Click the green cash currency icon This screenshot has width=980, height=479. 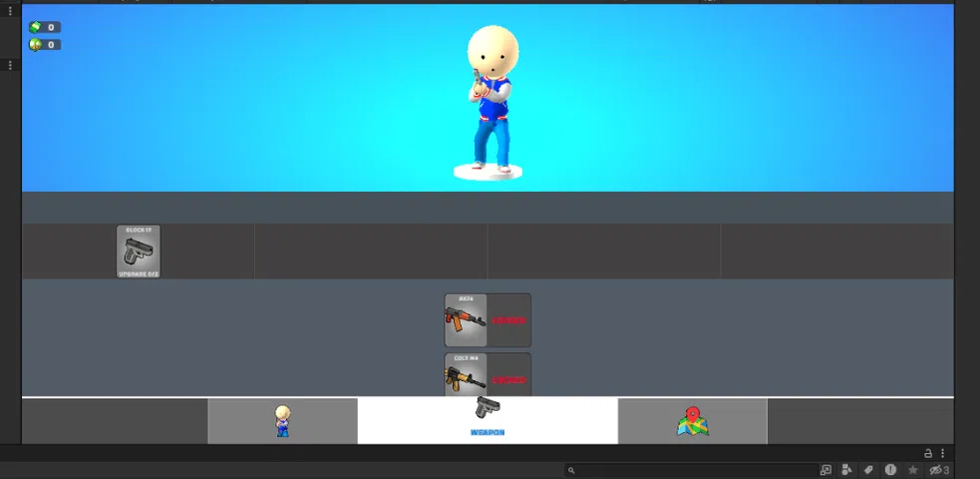pos(36,27)
